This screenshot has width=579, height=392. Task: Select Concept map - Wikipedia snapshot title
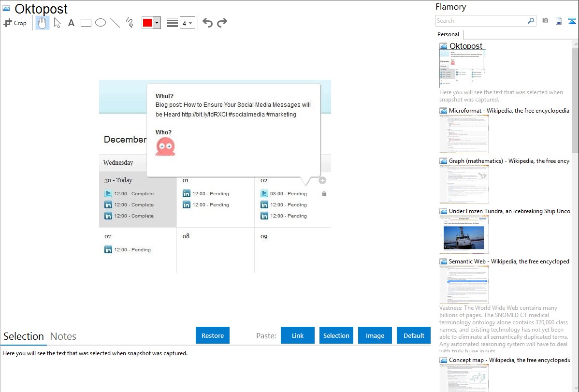point(509,360)
